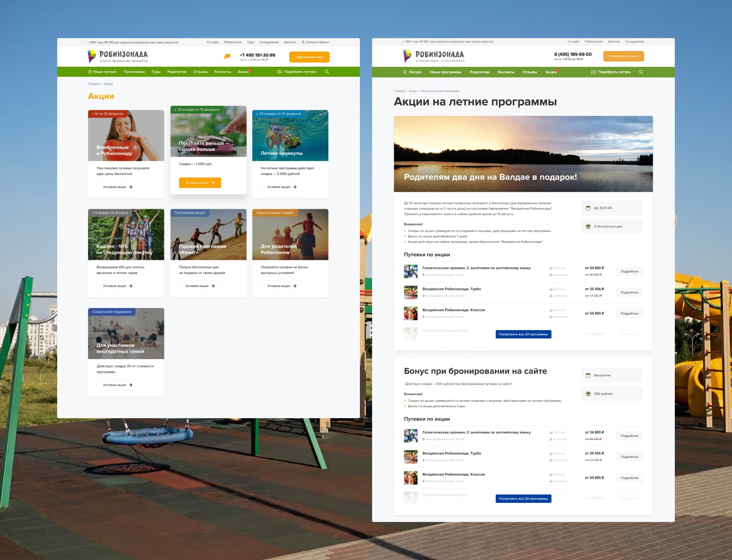Viewport: 732px width, 560px height.
Task: Click Подробнее for Валдайская Робинзонада. Турбо in first list
Action: pos(629,292)
